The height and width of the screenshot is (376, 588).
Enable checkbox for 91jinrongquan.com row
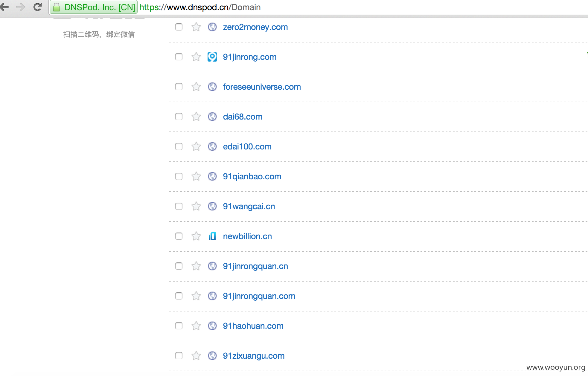179,296
